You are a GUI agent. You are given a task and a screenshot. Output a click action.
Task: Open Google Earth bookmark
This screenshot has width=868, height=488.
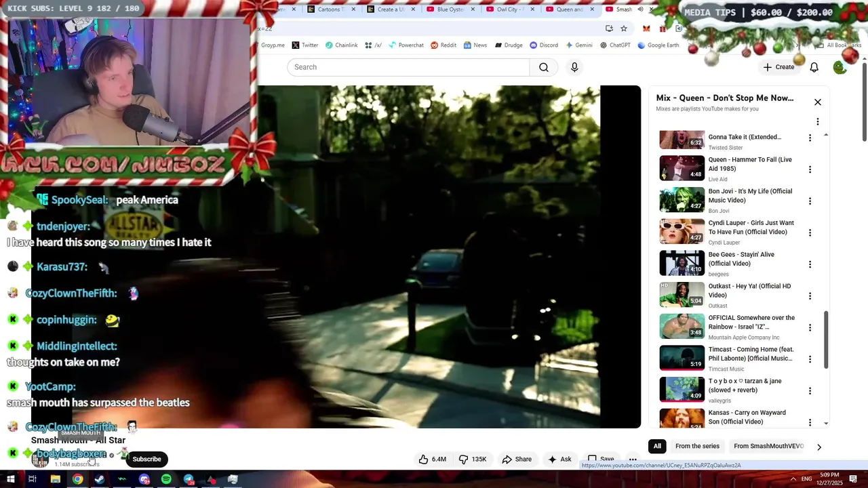[658, 45]
